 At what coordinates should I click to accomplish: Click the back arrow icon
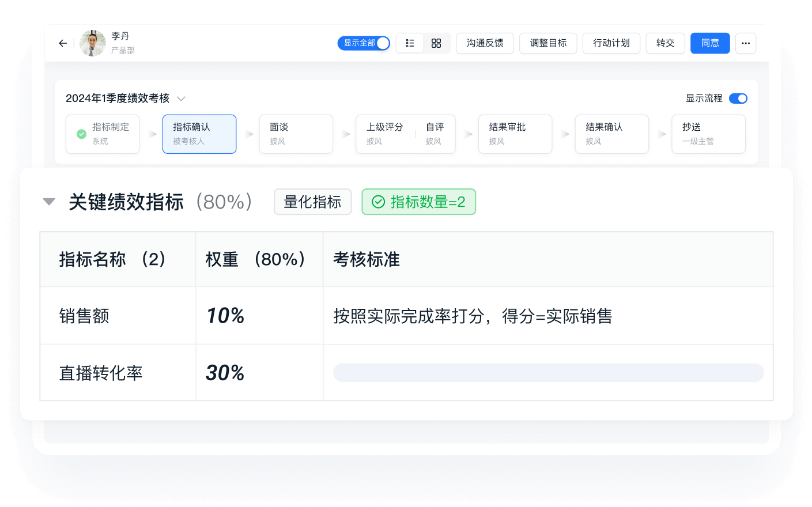[62, 43]
